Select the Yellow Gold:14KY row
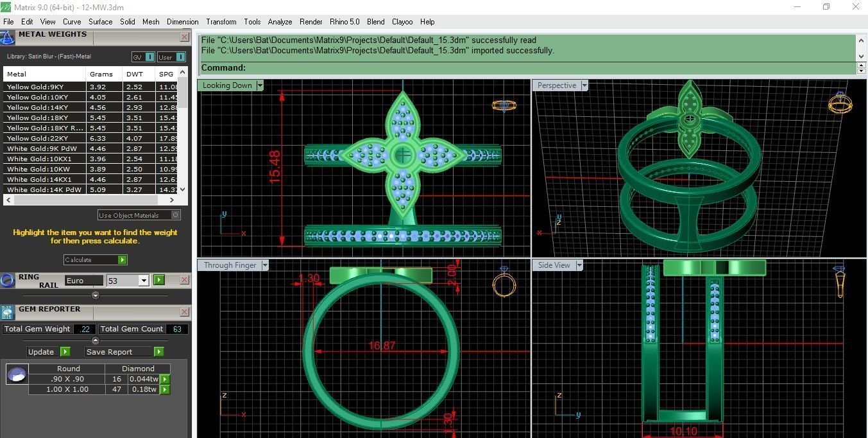This screenshot has height=438, width=868. (x=90, y=107)
